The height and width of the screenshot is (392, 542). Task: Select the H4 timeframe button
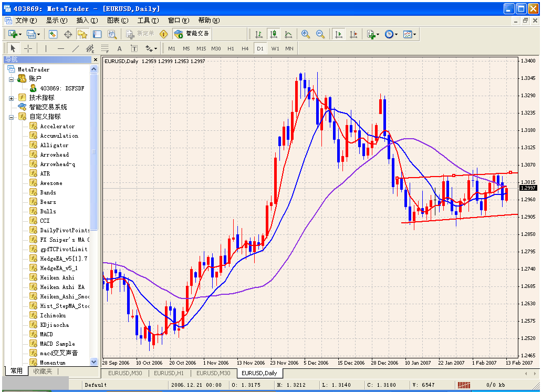pos(245,48)
